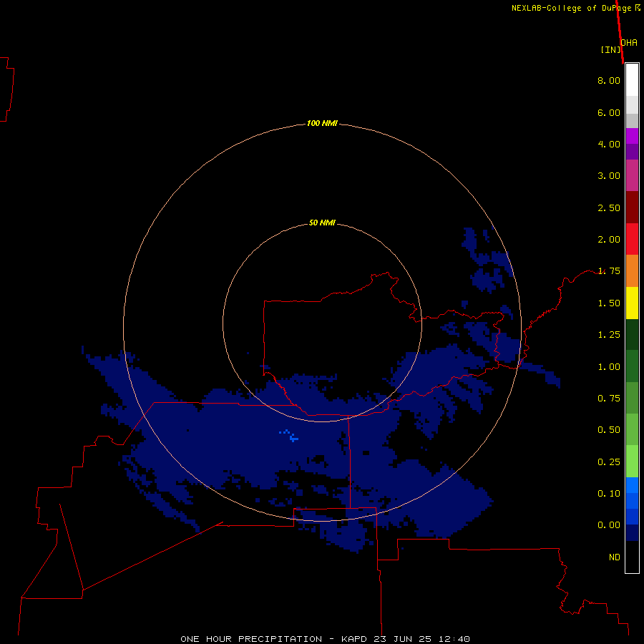Click the 2.50 legend value
The image size is (644, 644).
(x=609, y=208)
